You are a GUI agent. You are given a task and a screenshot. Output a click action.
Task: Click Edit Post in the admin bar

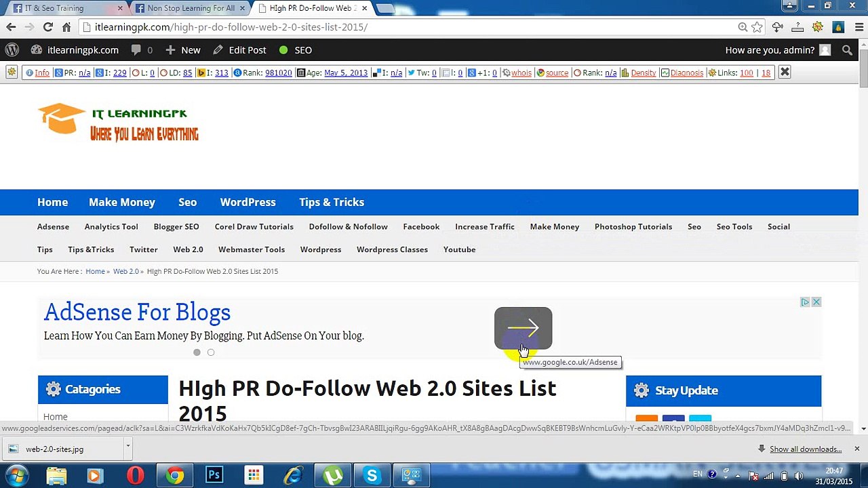point(239,50)
